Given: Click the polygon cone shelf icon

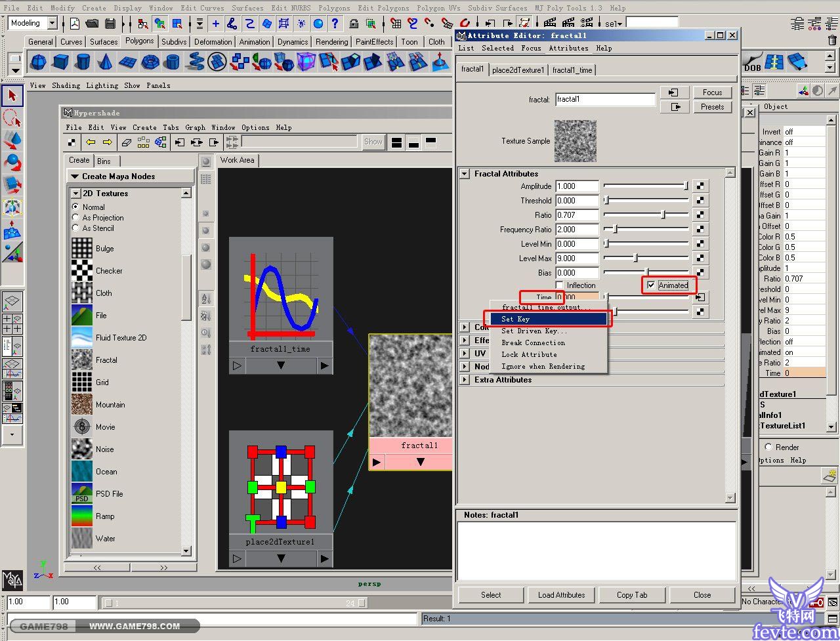Looking at the screenshot, I should tap(104, 62).
